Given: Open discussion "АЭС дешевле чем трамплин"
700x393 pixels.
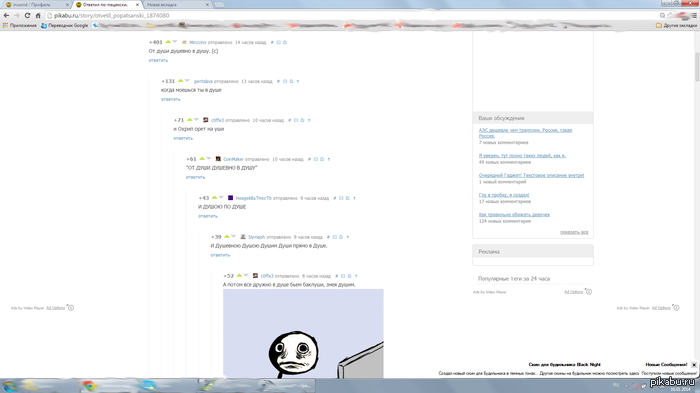Looking at the screenshot, I should pos(525,133).
